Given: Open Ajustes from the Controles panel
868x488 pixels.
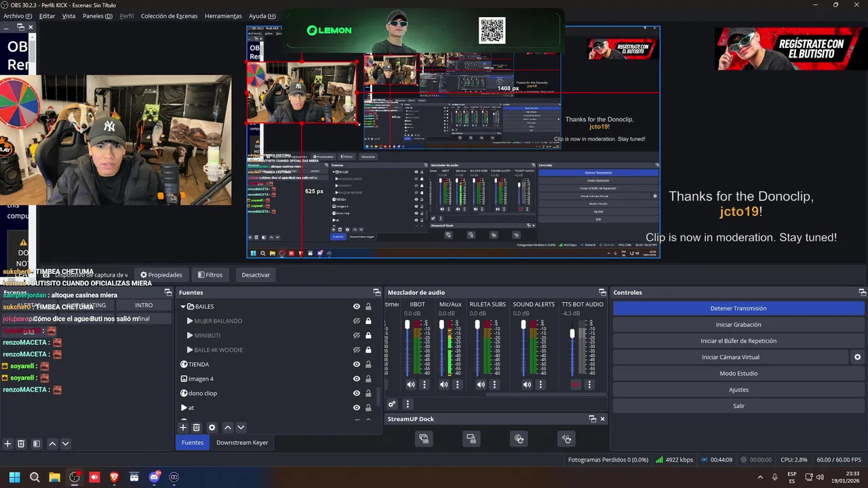Looking at the screenshot, I should coord(738,390).
